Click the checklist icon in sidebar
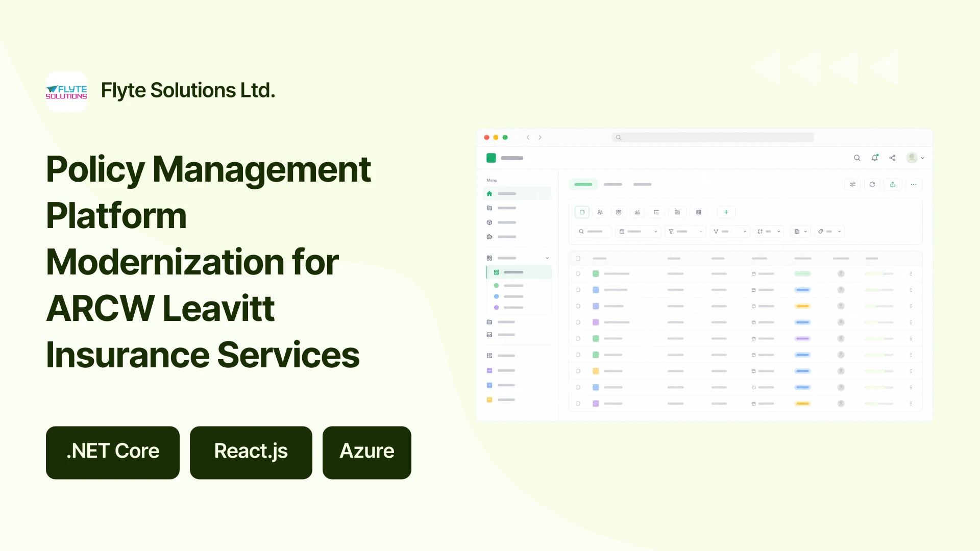Viewport: 980px width, 551px height. pos(489,356)
